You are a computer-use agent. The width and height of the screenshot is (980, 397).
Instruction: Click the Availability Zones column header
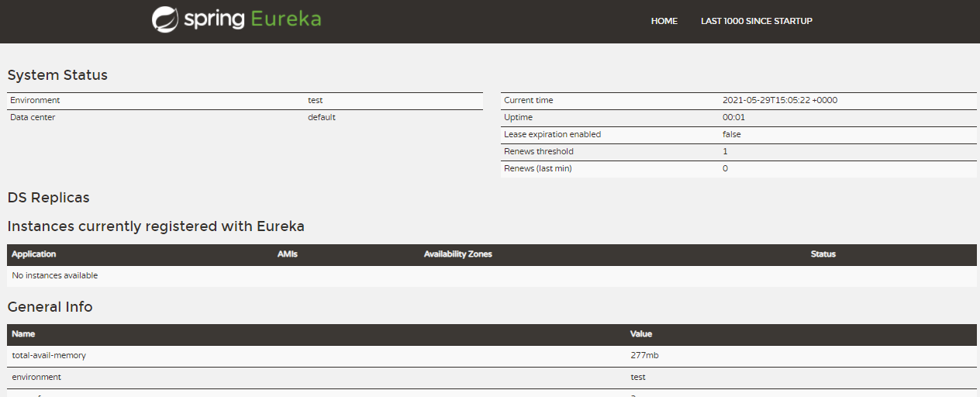[458, 254]
